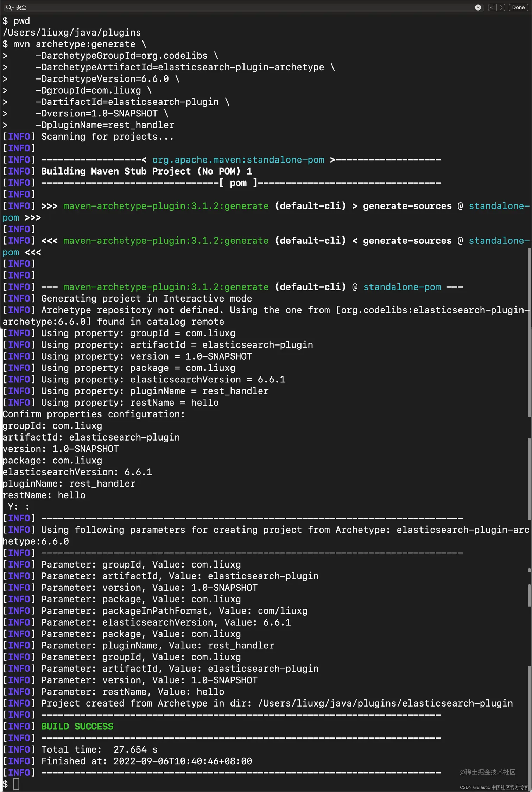
Task: Click 'Using property: elasticsearchVersion = 6.6.1'
Action: coord(163,380)
